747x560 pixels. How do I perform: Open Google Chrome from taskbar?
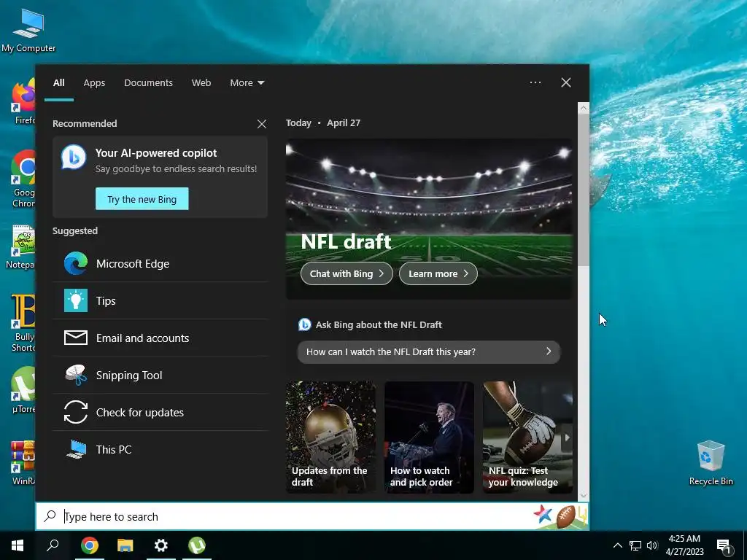(90, 545)
